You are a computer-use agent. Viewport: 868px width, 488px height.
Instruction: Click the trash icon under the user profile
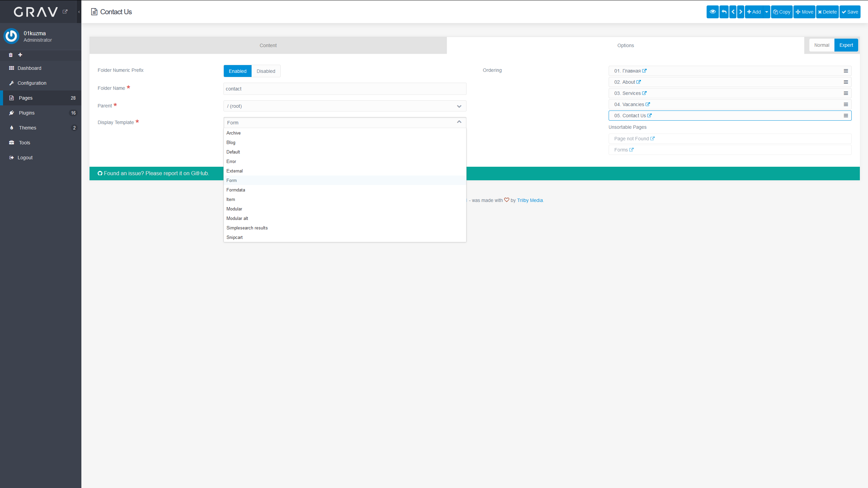tap(11, 55)
